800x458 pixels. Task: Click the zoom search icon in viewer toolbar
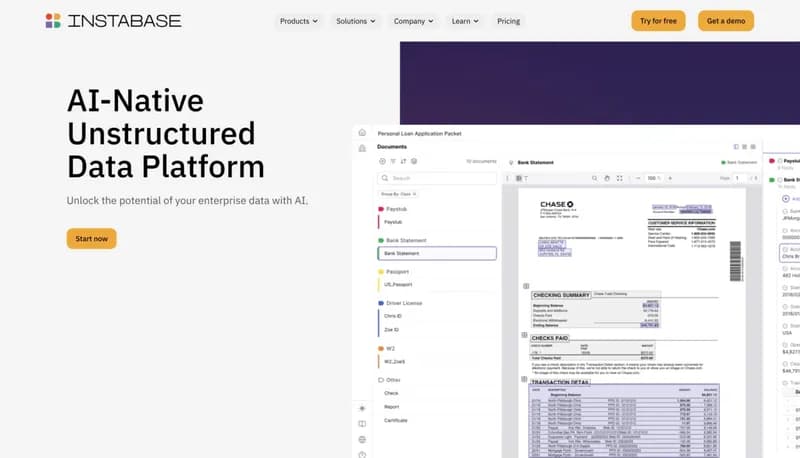coord(594,179)
